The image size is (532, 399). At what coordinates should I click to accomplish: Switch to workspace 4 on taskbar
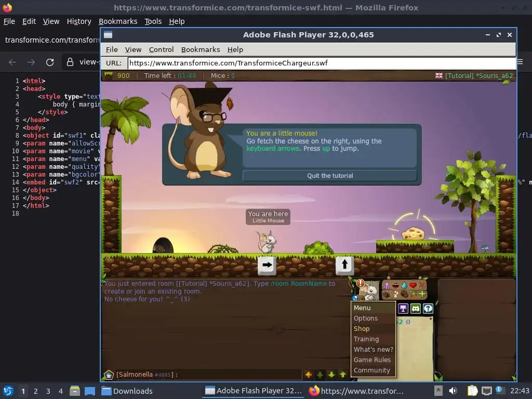click(x=60, y=391)
